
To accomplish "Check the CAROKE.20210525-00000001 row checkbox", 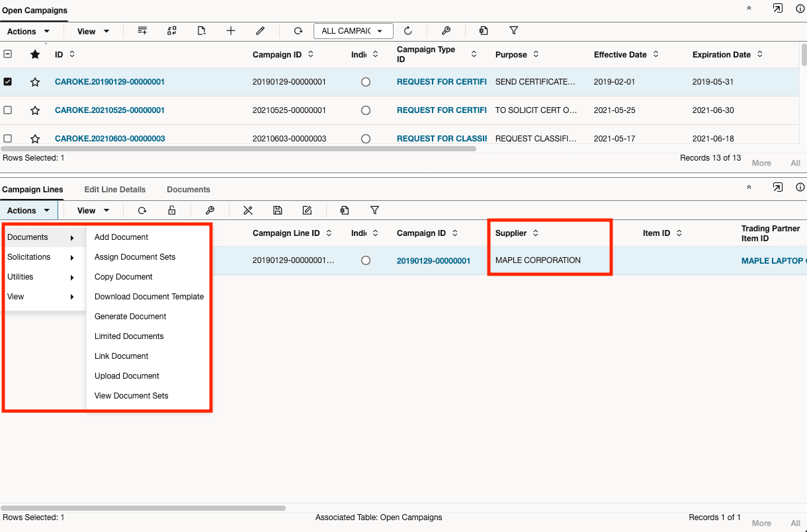I will coord(8,110).
